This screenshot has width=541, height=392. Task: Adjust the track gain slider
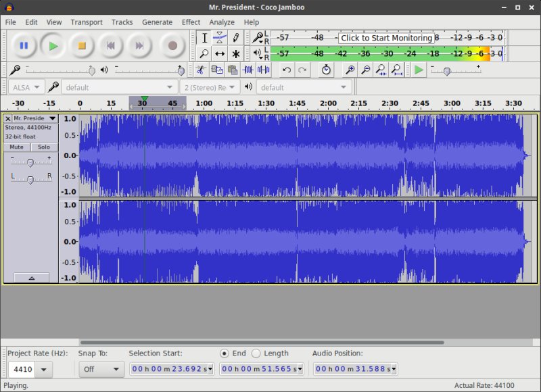click(x=30, y=162)
